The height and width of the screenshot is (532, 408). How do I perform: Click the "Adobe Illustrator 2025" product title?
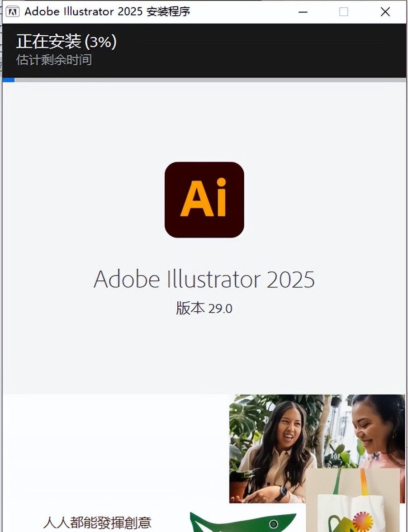(x=204, y=279)
